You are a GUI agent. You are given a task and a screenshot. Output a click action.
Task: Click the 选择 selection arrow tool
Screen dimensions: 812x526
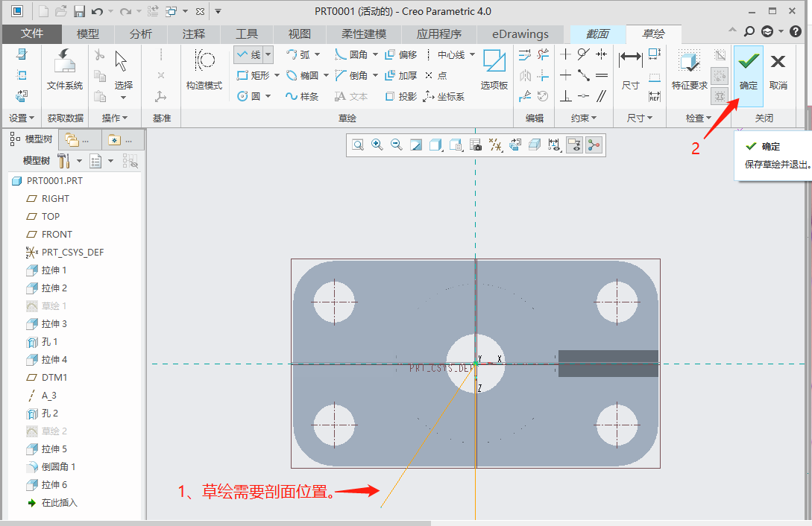coord(123,70)
